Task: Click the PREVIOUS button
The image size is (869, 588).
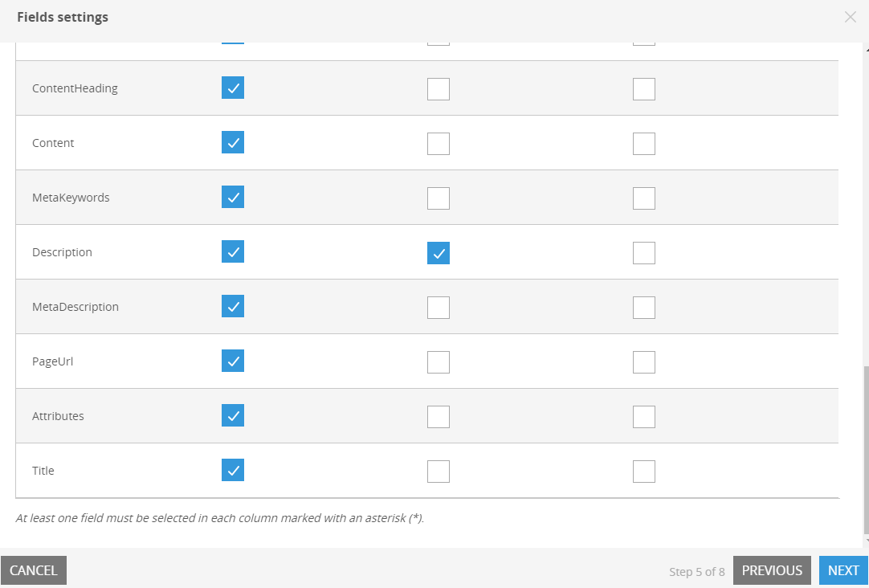Action: (772, 570)
